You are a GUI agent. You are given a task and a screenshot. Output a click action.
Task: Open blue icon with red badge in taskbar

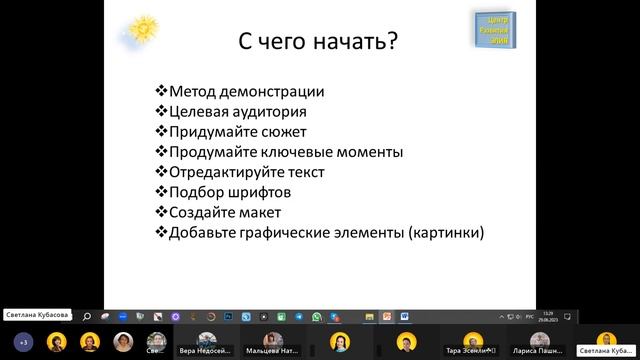click(x=335, y=317)
